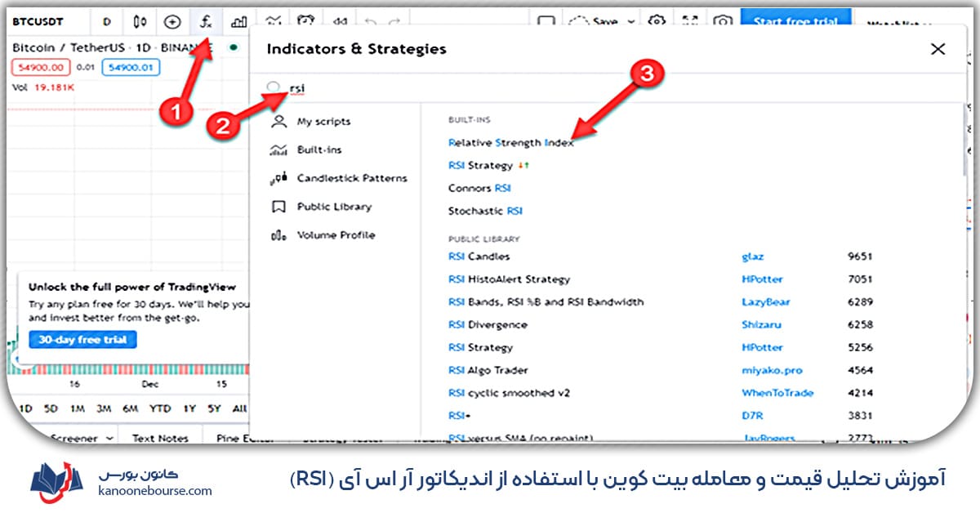
Task: Click the undo arrow in toolbar
Action: 372,22
